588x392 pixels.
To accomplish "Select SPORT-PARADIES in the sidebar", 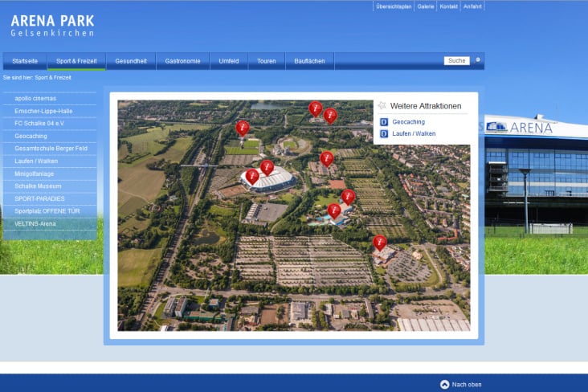I will point(50,198).
